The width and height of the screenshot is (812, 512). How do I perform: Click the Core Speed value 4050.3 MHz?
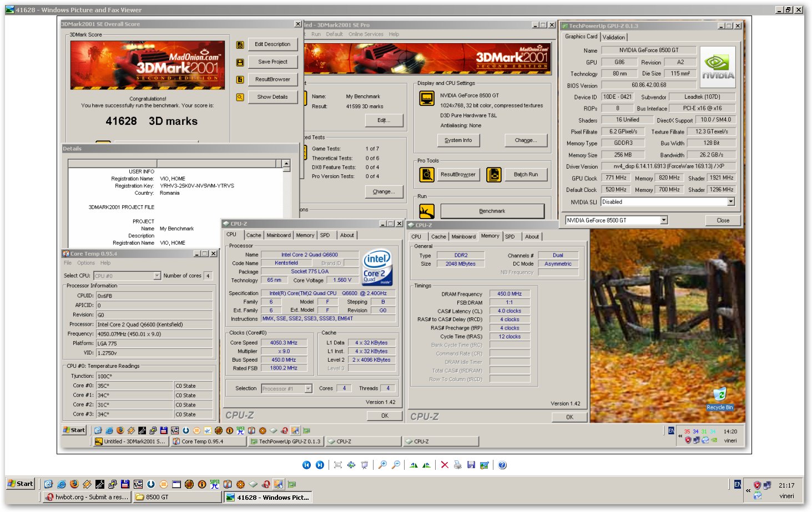point(284,343)
